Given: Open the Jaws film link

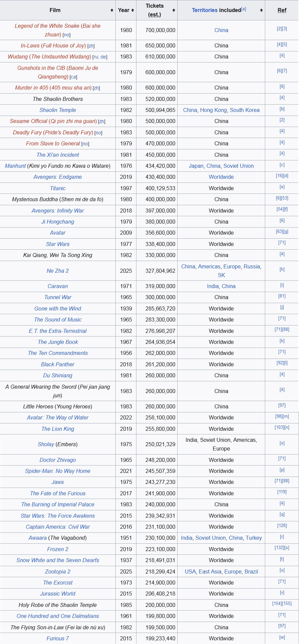Looking at the screenshot, I should 58,482.
